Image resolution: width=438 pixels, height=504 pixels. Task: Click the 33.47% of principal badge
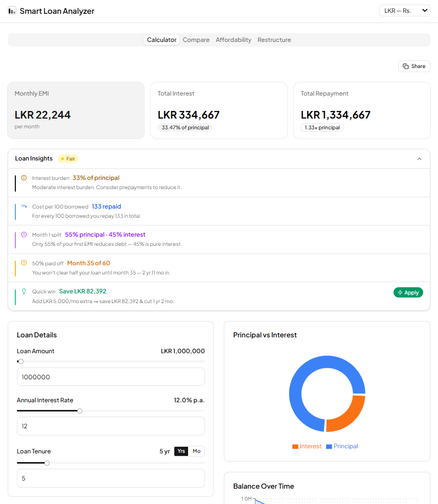185,128
